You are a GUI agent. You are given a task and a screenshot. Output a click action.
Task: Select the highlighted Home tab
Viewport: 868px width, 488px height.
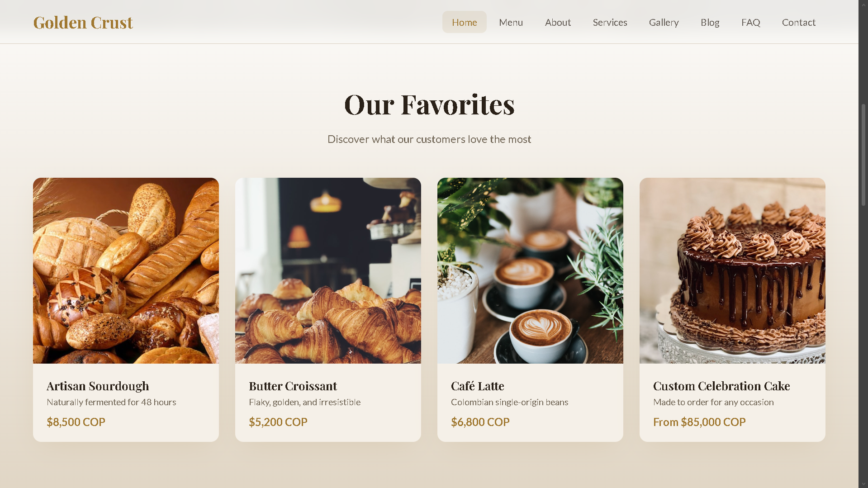tap(464, 22)
